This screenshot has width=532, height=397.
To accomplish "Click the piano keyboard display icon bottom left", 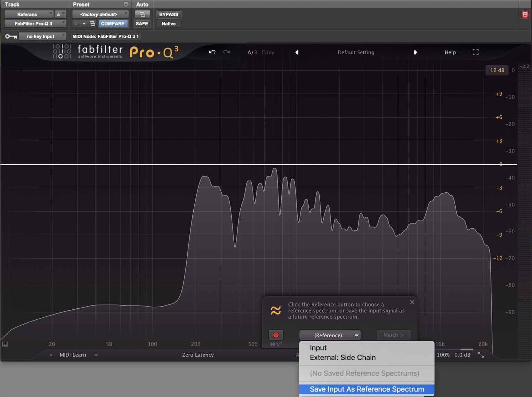I will [5, 344].
